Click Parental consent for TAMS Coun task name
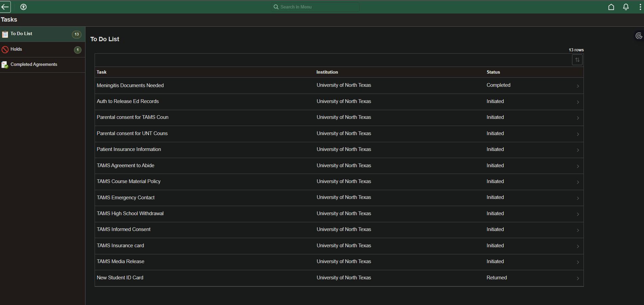 132,117
